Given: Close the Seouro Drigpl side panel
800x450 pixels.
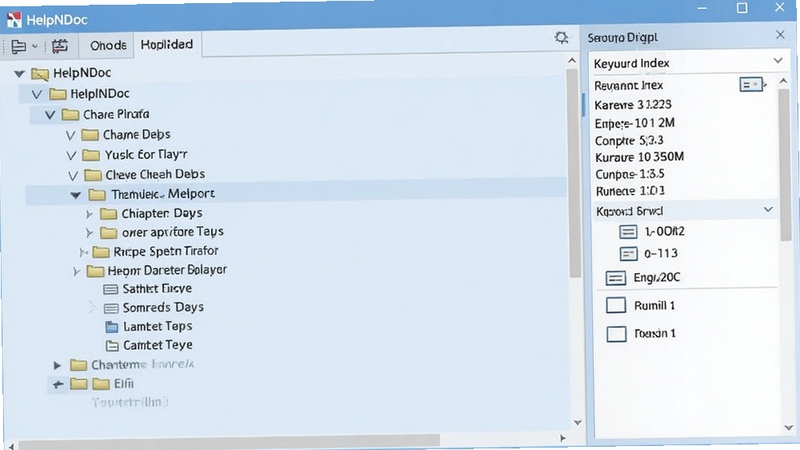Looking at the screenshot, I should click(780, 35).
